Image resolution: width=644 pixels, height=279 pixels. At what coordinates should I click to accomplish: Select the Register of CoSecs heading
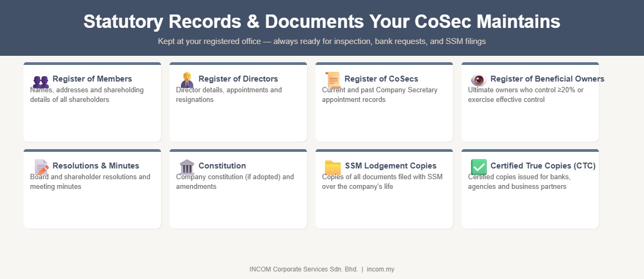pyautogui.click(x=382, y=79)
